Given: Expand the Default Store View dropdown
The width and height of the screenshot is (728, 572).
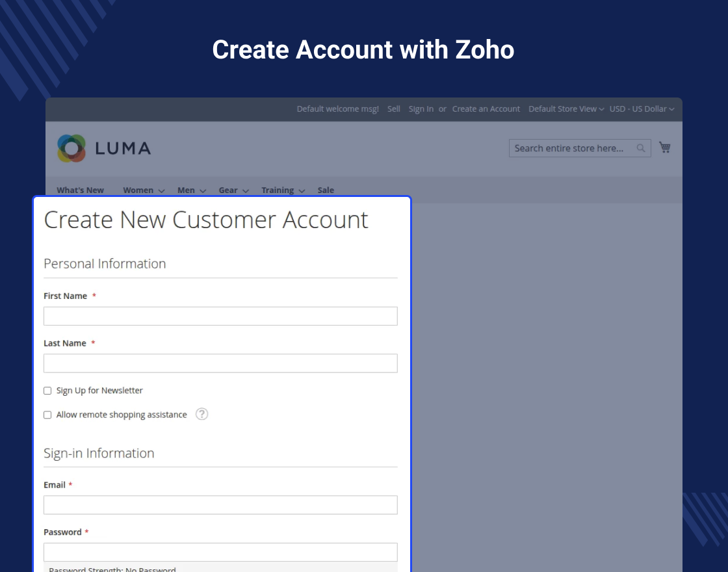Looking at the screenshot, I should [566, 109].
